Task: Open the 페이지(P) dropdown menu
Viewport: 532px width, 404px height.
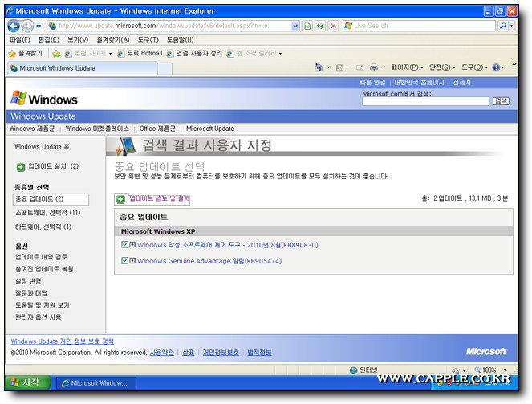Action: (x=407, y=67)
